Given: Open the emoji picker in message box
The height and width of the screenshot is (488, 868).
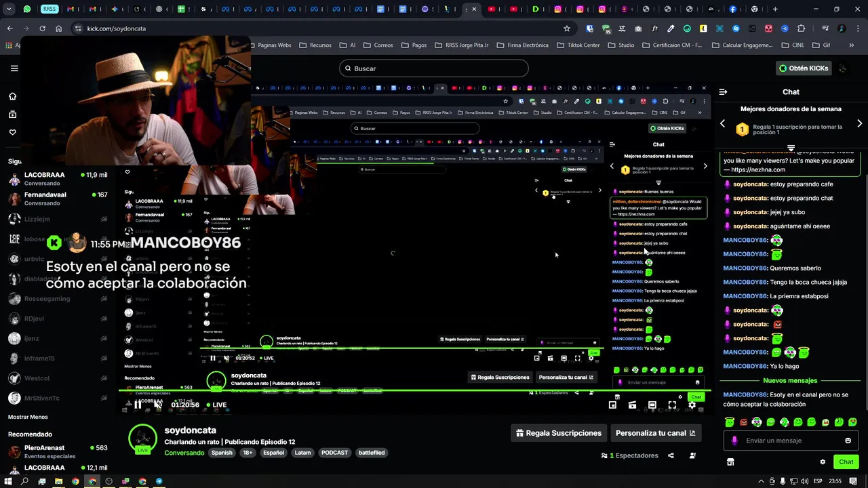Looking at the screenshot, I should (848, 441).
